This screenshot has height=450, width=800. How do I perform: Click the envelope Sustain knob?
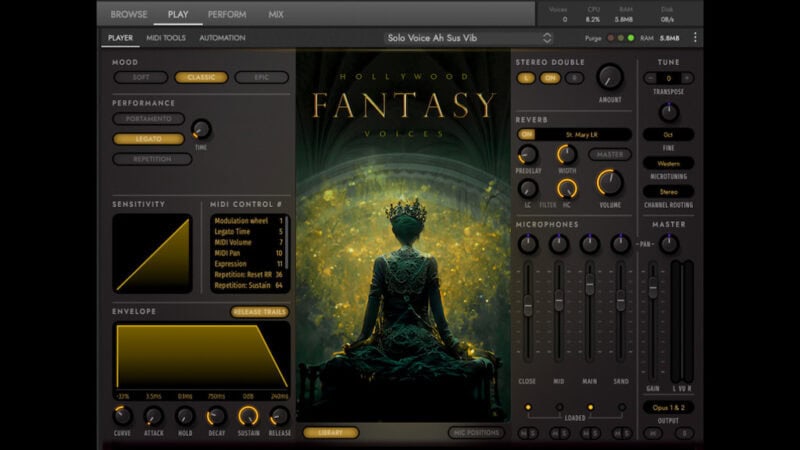click(x=248, y=416)
